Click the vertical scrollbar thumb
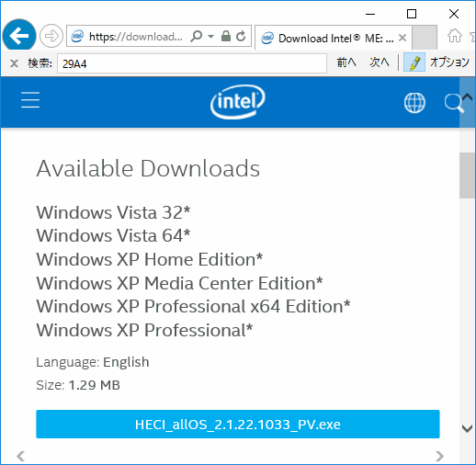 pyautogui.click(x=468, y=176)
